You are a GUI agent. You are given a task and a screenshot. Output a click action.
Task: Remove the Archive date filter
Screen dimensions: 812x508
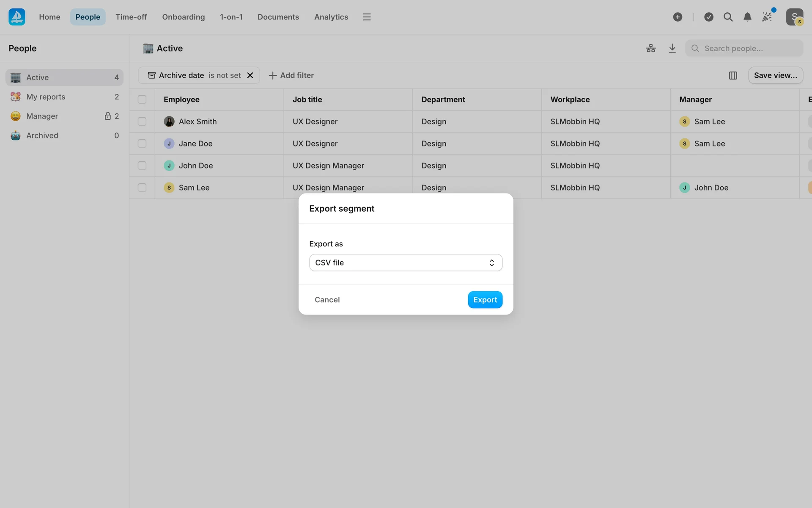(250, 75)
